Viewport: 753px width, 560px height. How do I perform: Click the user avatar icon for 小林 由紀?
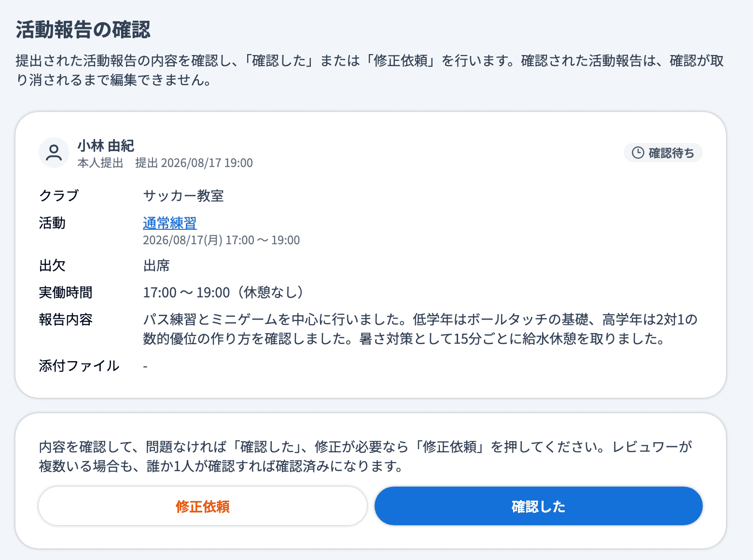(54, 153)
